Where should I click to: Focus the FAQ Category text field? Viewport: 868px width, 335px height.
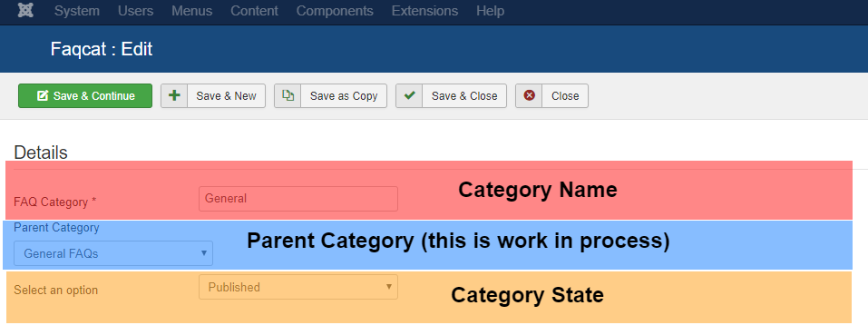(298, 198)
